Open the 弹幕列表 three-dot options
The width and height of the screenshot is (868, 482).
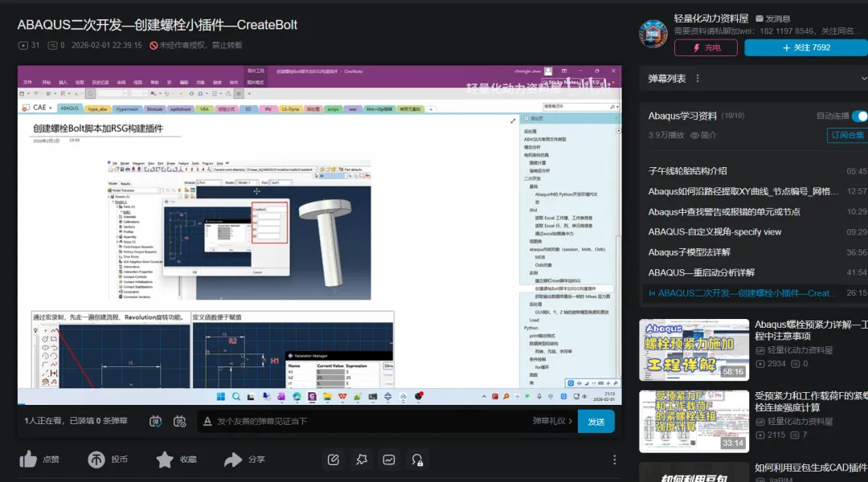[698, 79]
